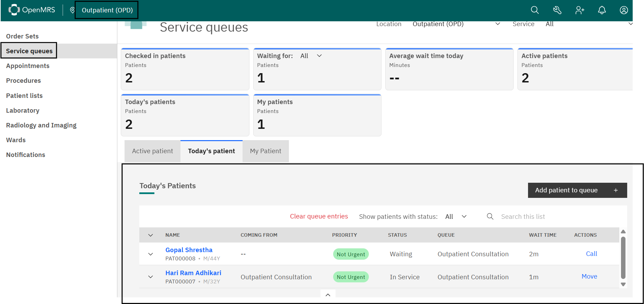
Task: Expand the Gopal Shrestha row
Action: click(150, 254)
